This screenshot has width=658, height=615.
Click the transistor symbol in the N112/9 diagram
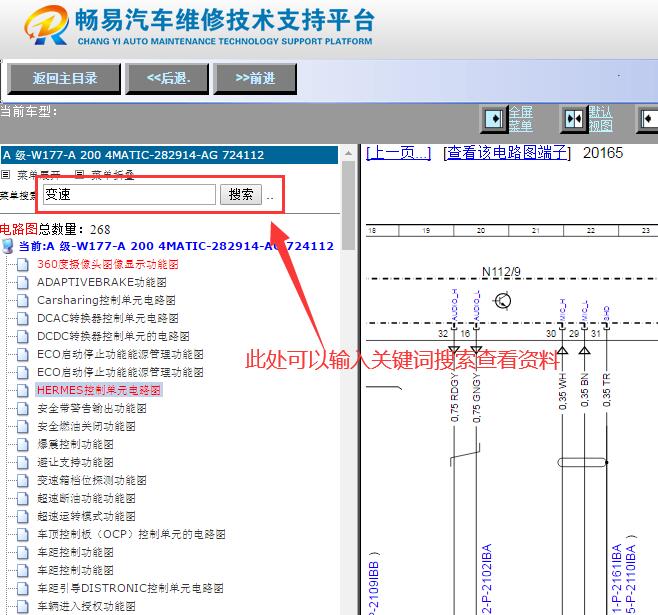pos(503,300)
